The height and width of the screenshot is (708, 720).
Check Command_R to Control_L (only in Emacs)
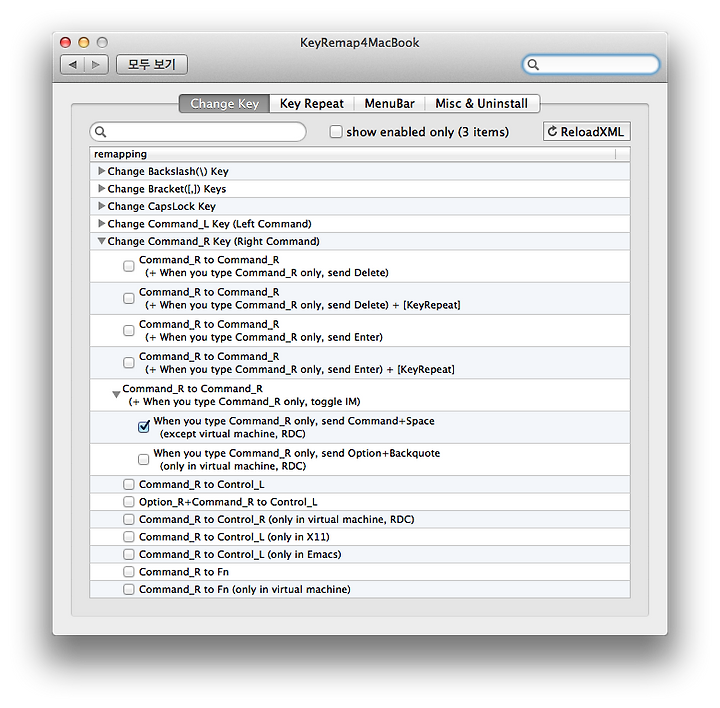[129, 554]
